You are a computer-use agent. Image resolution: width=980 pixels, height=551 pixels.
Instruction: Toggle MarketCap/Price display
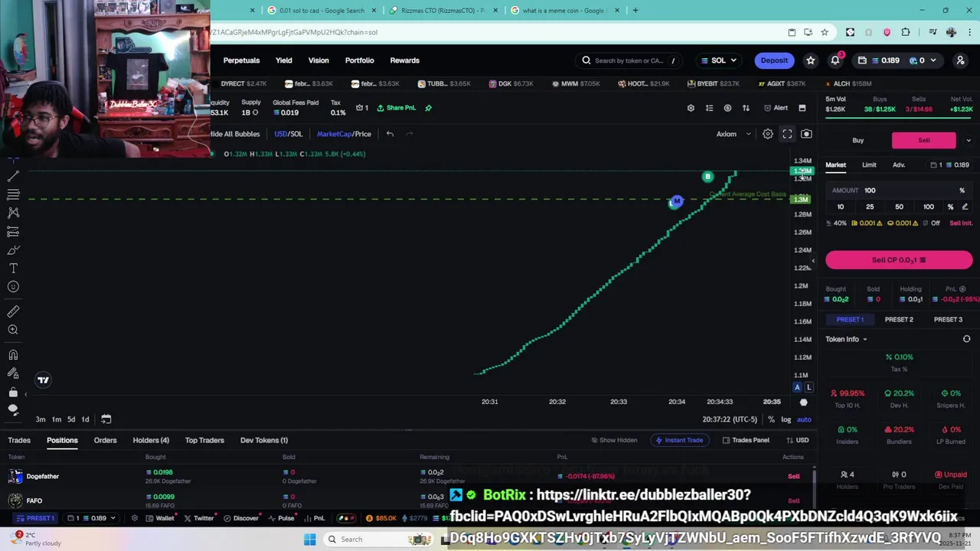pyautogui.click(x=344, y=134)
